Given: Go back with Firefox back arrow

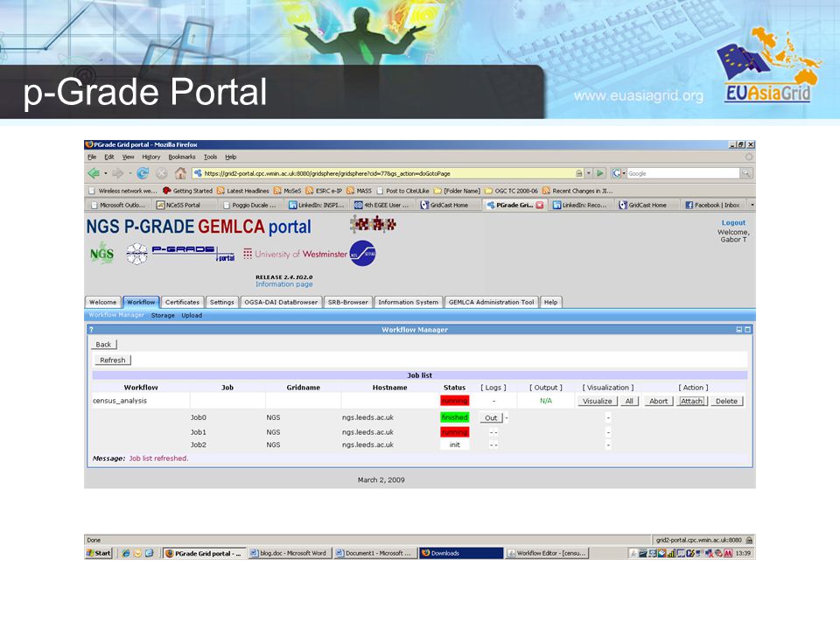Looking at the screenshot, I should 94,173.
